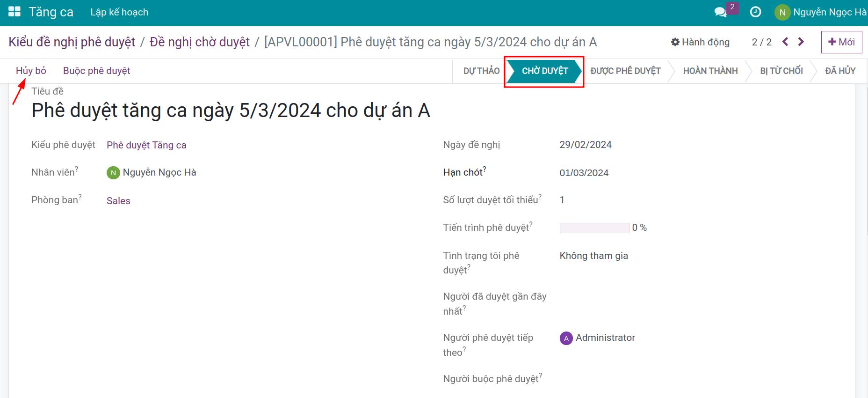Select the Dự thảo status stage
Screen dimensions: 868x398
click(481, 71)
